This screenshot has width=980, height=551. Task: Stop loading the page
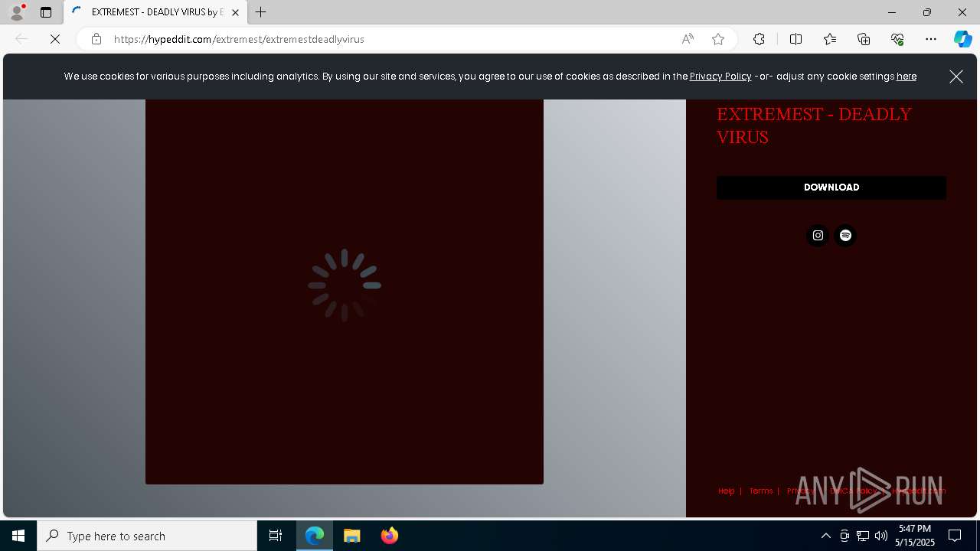pyautogui.click(x=55, y=39)
